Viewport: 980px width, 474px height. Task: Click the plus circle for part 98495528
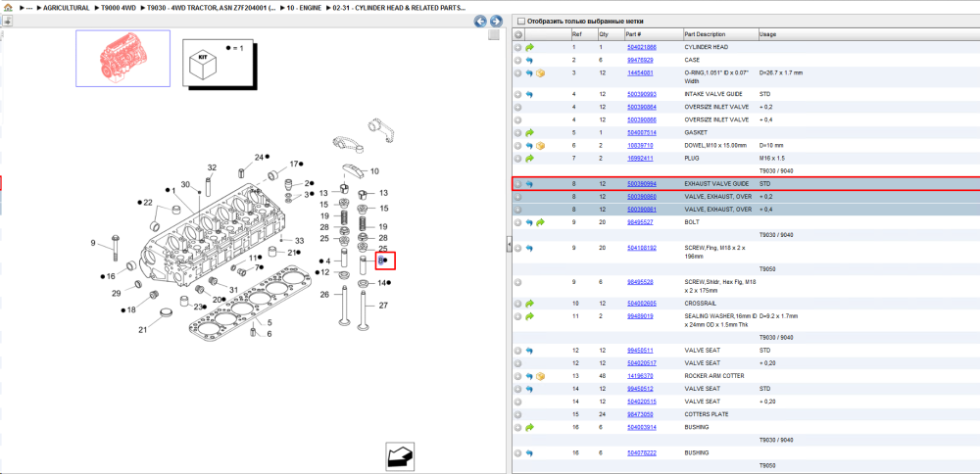[x=518, y=282]
